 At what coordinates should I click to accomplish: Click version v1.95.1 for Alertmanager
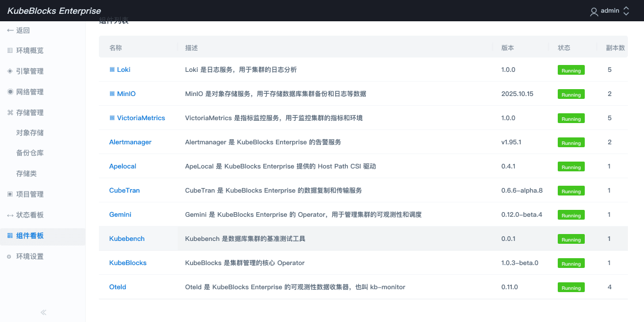pyautogui.click(x=511, y=142)
